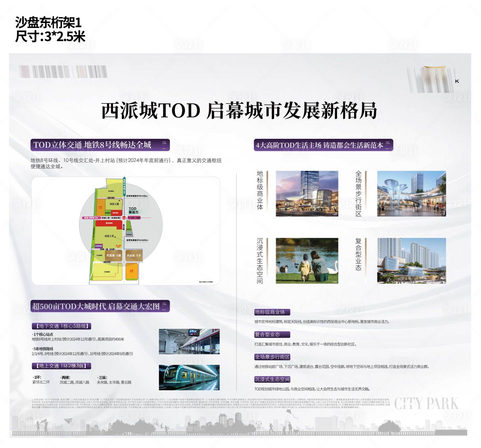The height and width of the screenshot is (448, 481).
Task: Click the label ·两横:
Action: [x=65, y=377]
